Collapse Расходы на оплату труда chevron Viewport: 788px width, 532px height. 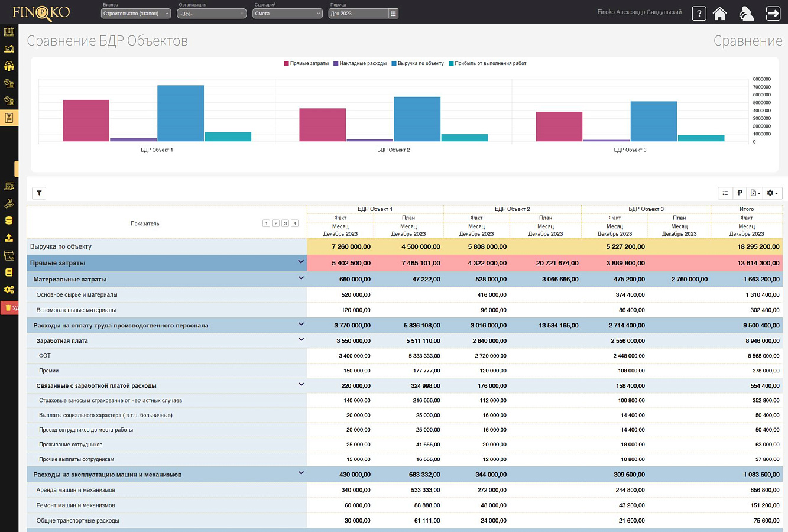[x=301, y=324]
